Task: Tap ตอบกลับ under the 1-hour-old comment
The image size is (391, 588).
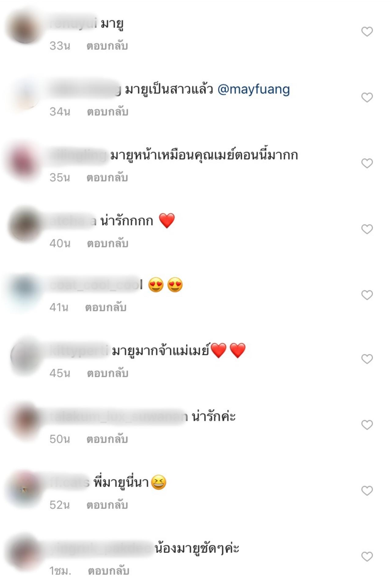Action: click(x=109, y=571)
